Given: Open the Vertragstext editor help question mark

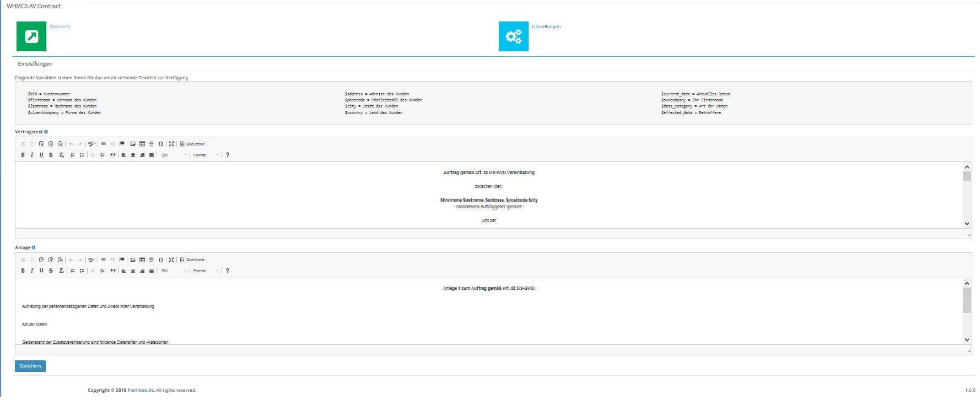Looking at the screenshot, I should coord(228,155).
